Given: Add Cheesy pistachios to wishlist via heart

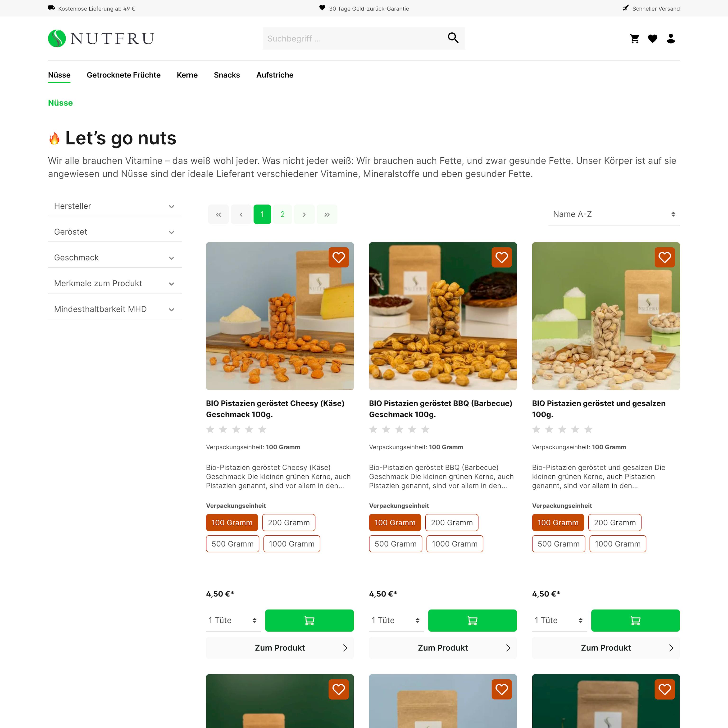Looking at the screenshot, I should [338, 257].
